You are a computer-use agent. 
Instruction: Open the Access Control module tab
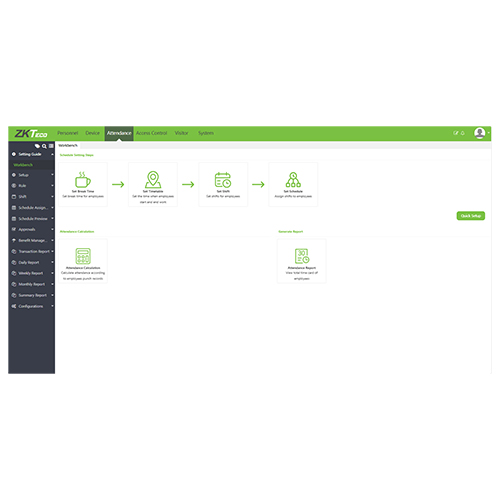(151, 133)
